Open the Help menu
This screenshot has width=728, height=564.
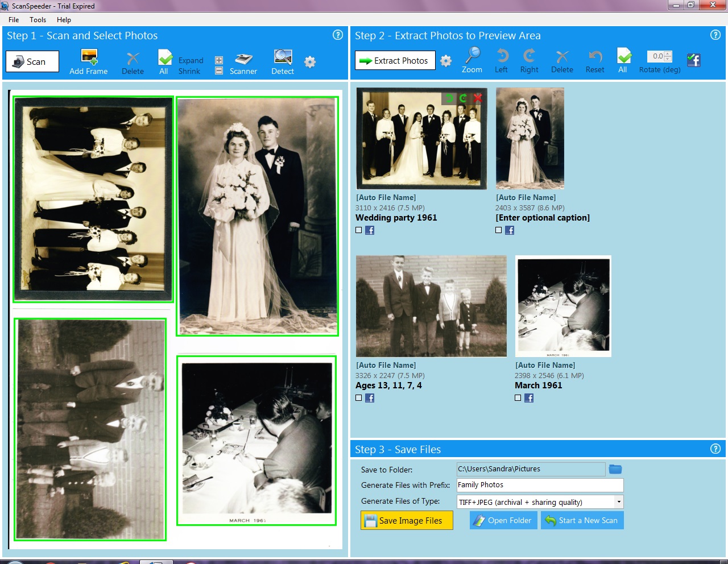pyautogui.click(x=64, y=19)
